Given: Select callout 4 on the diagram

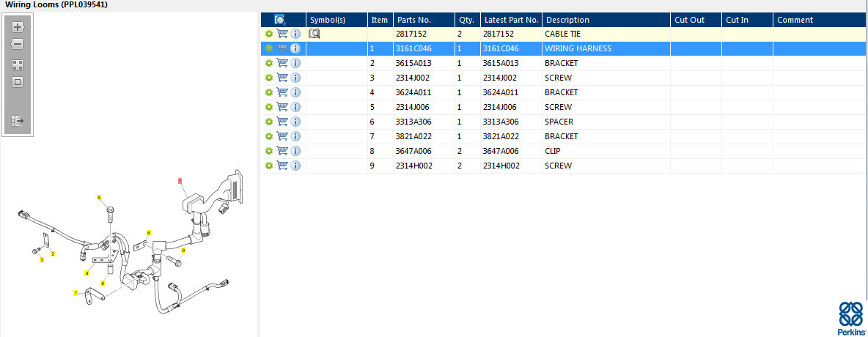Looking at the screenshot, I should (x=87, y=273).
